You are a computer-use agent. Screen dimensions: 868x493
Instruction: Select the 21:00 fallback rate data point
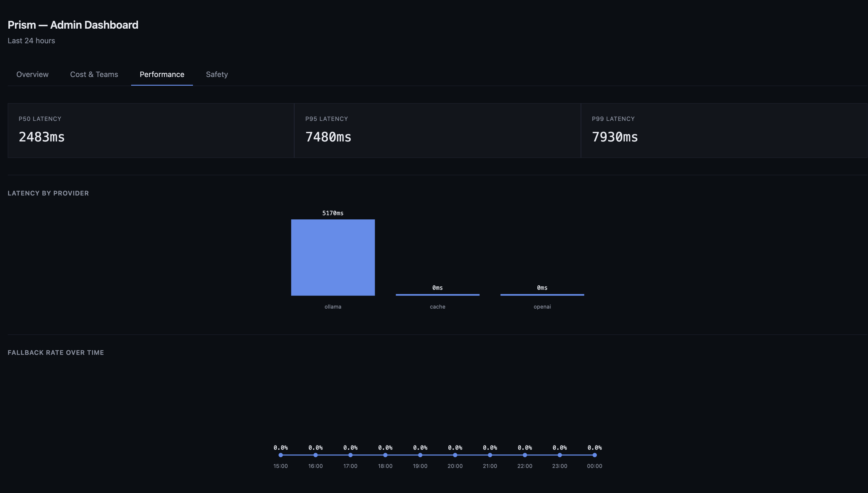pyautogui.click(x=490, y=455)
